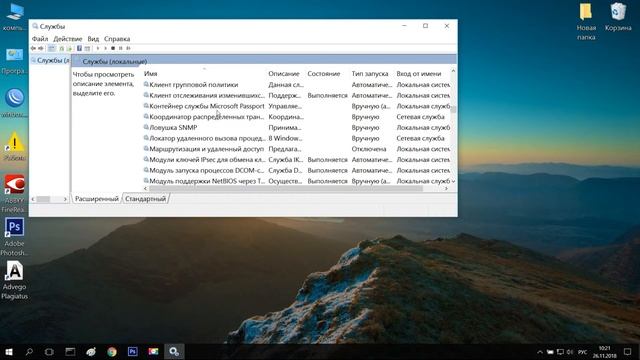
Task: Toggle the show/hide console tree toolbar icon
Action: pos(51,48)
